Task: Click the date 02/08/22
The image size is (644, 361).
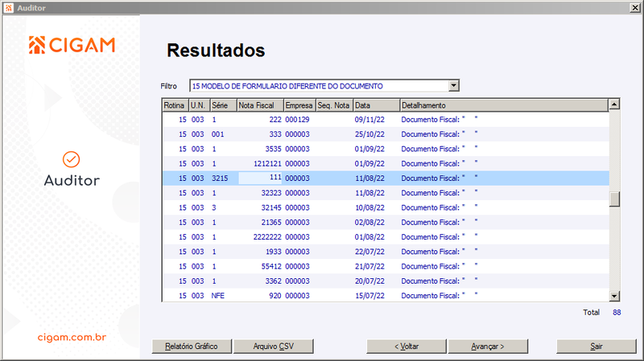Action: [369, 223]
